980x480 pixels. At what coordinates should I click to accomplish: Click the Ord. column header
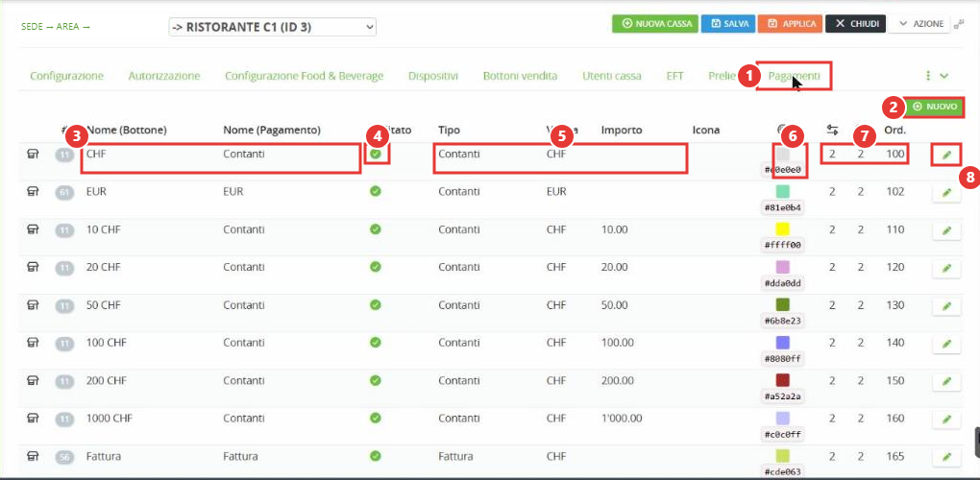coord(895,130)
